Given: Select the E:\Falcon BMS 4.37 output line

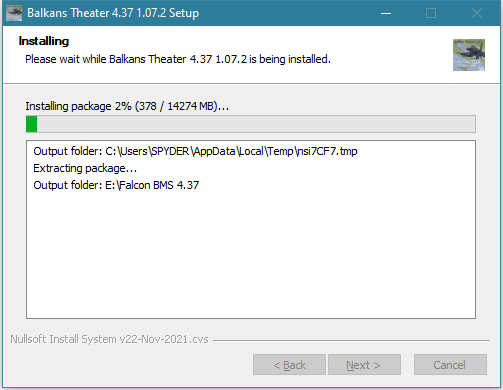Looking at the screenshot, I should point(116,185).
